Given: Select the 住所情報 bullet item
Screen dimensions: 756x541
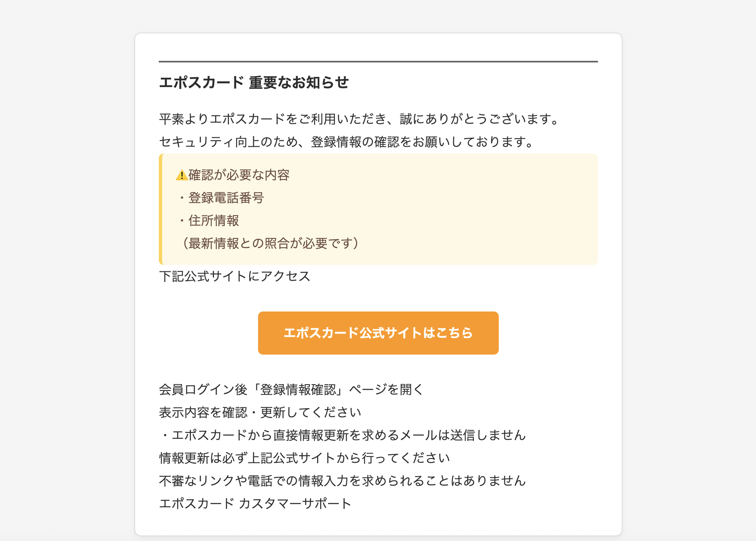Looking at the screenshot, I should pyautogui.click(x=213, y=221).
